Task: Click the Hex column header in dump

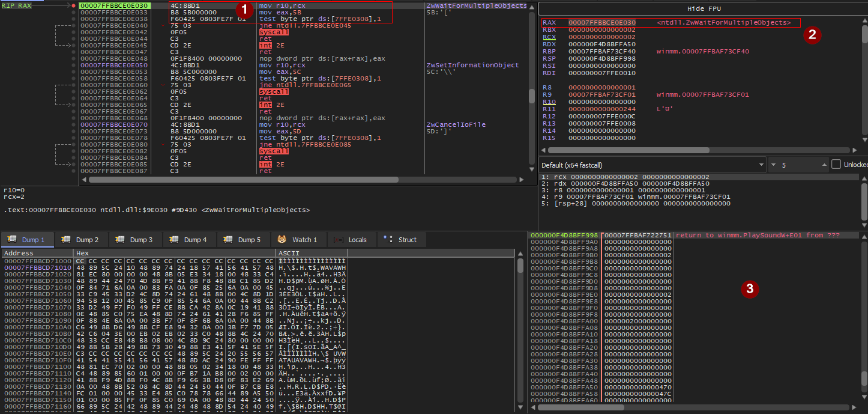Action: tap(174, 254)
